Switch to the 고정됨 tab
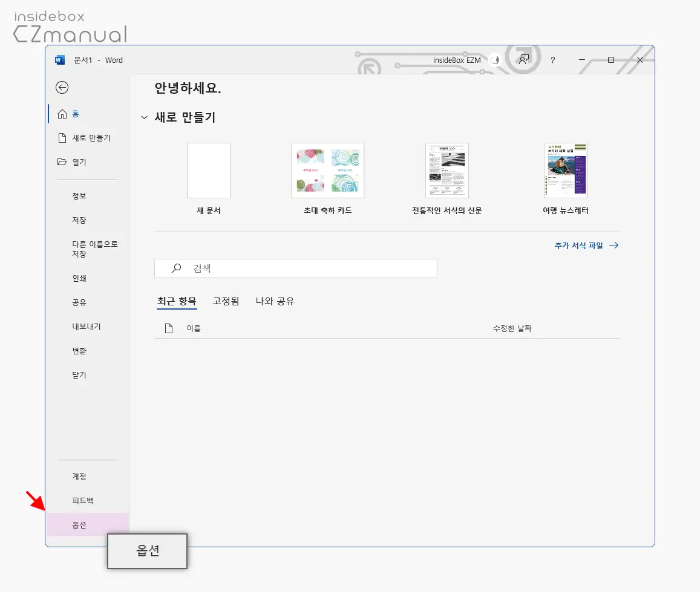Screen dimensions: 700x592 click(x=226, y=301)
